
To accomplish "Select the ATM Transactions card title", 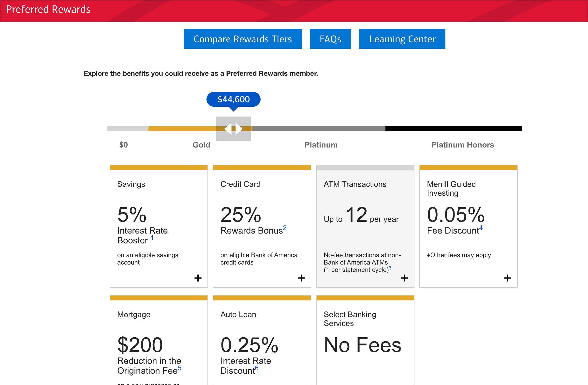I will (355, 184).
